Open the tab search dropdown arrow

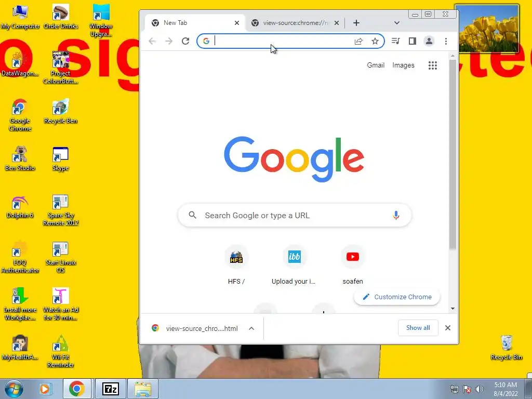tap(396, 23)
